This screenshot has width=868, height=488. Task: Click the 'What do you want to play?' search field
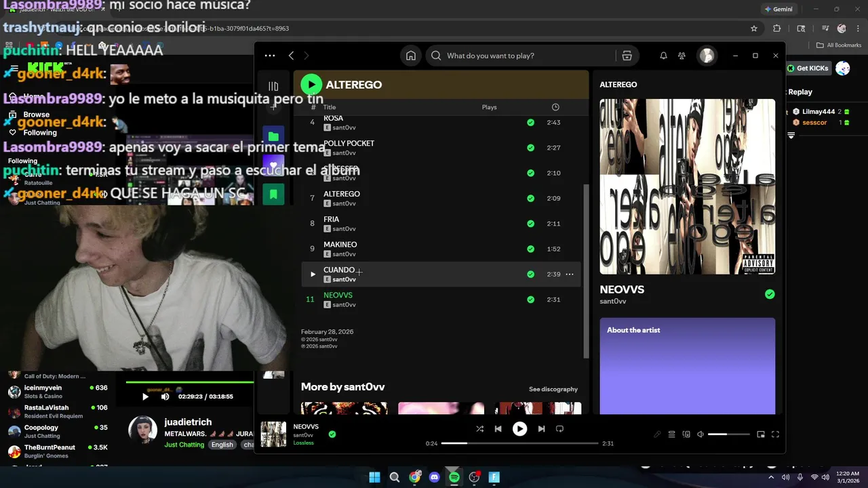pyautogui.click(x=522, y=56)
